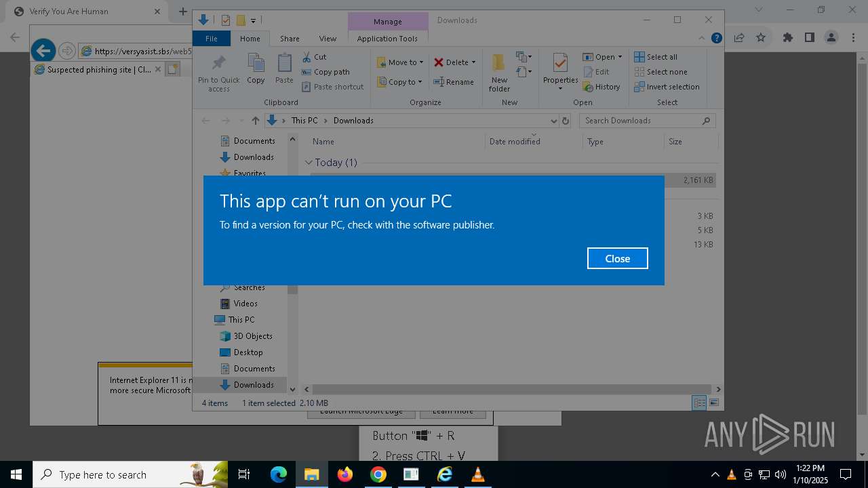Click Invert selection in ribbon
The image size is (868, 488).
click(x=667, y=87)
